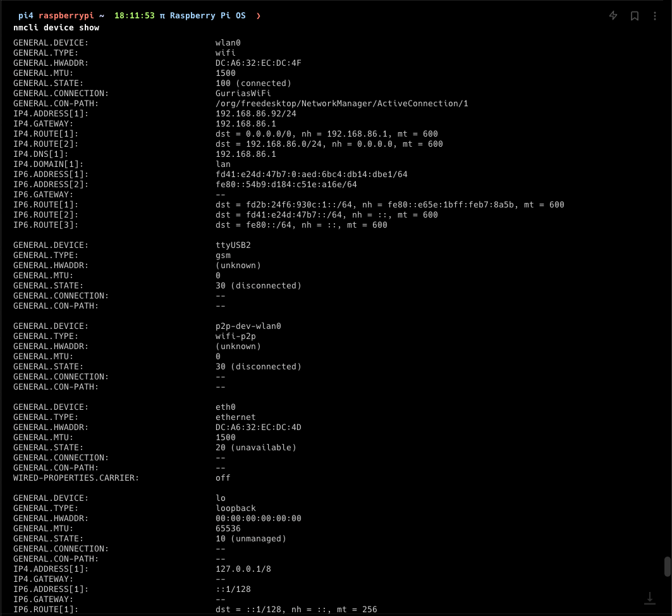Viewport: 672px width, 616px height.
Task: Select the command text "nmcli device show"
Action: pyautogui.click(x=56, y=28)
